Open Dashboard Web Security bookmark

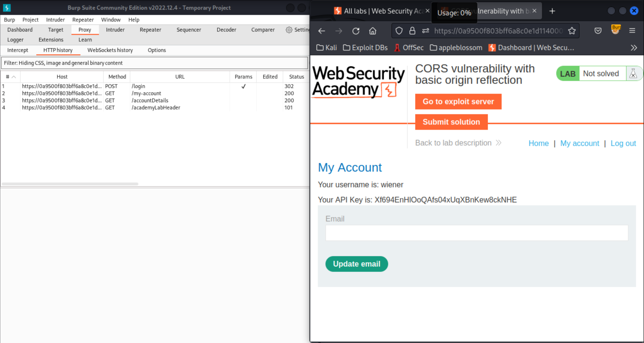click(531, 48)
